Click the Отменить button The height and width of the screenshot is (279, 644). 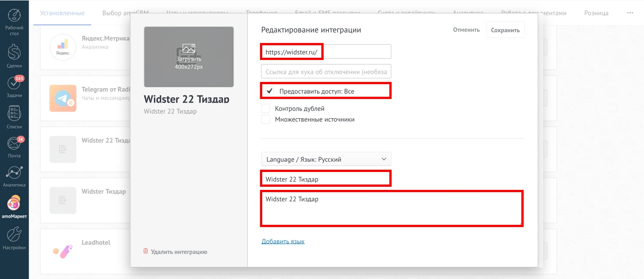pos(466,30)
